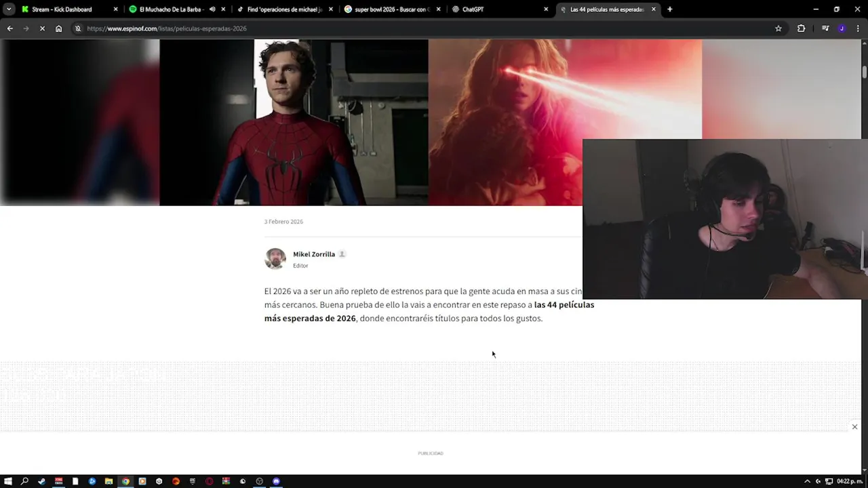Close the ChatGPT tab
Screen dimensions: 868x488
(546, 9)
